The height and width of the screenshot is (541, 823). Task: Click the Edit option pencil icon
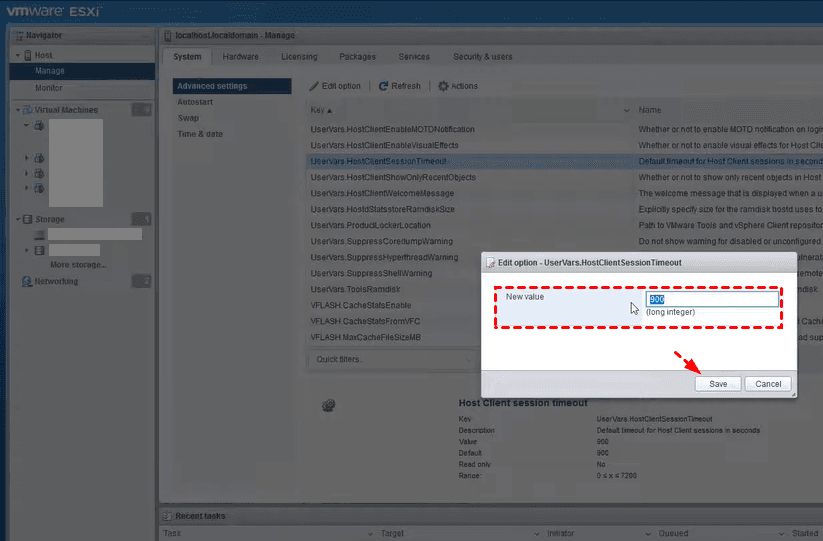(314, 86)
